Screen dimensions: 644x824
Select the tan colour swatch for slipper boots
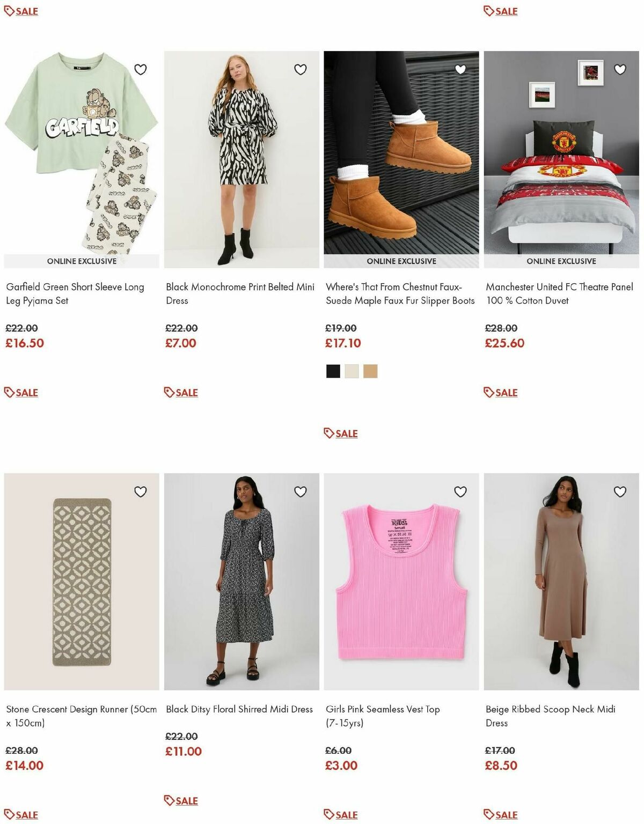pos(370,370)
